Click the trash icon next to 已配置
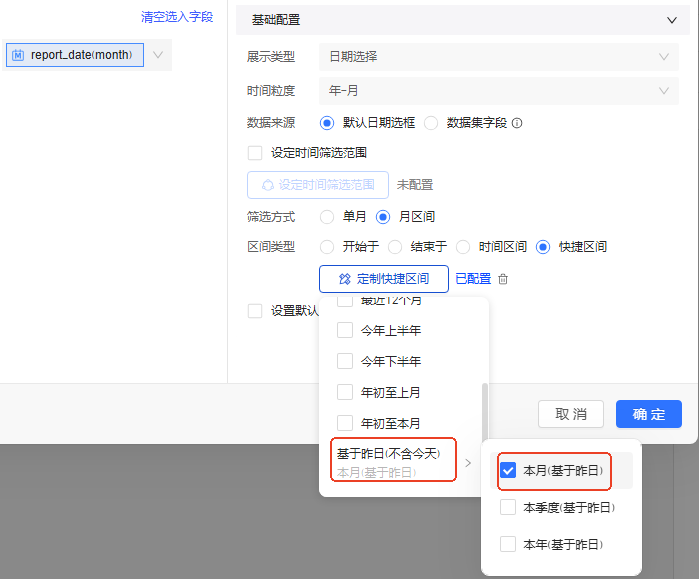 503,279
